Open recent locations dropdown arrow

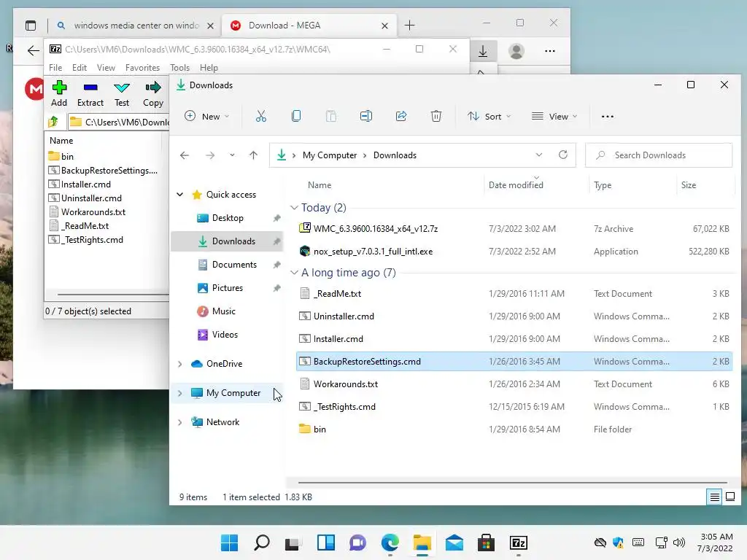[232, 155]
